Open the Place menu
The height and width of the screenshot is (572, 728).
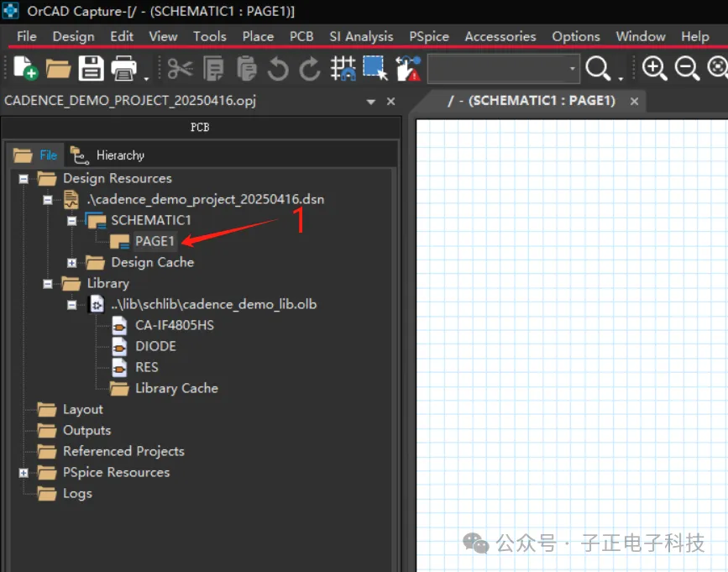258,36
